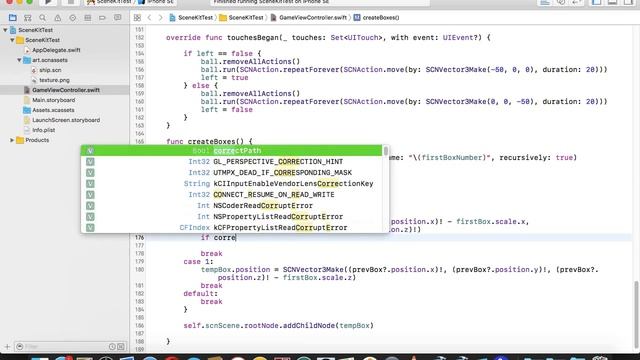The height and width of the screenshot is (360, 640).
Task: Select UTMPX_DEAD_IF_CORRESPONDING_MASK autocomplete suggestion
Action: [x=231, y=173]
